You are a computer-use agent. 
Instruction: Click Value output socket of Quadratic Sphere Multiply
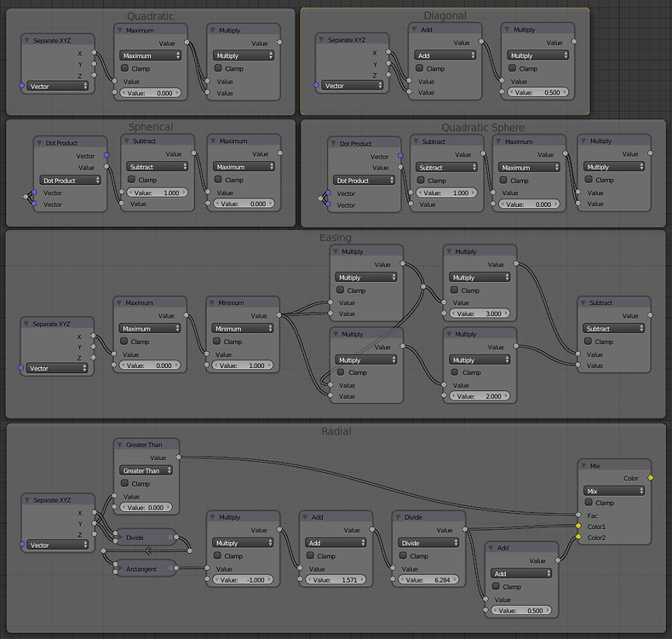[650, 153]
